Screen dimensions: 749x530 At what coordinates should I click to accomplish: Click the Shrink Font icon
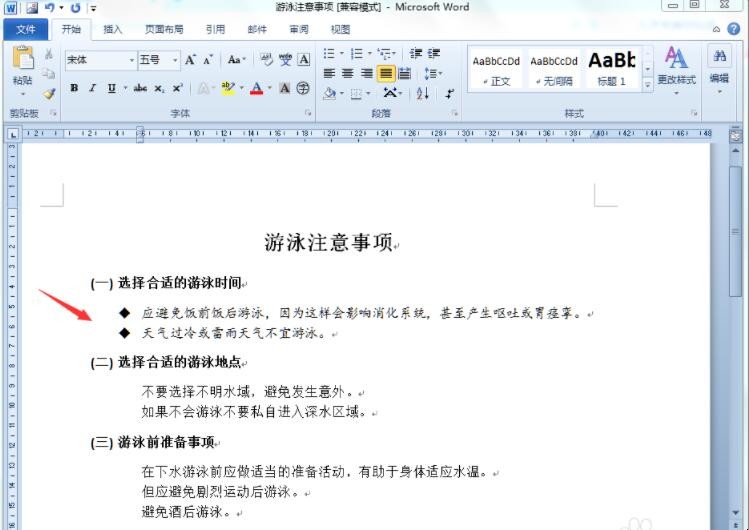208,60
